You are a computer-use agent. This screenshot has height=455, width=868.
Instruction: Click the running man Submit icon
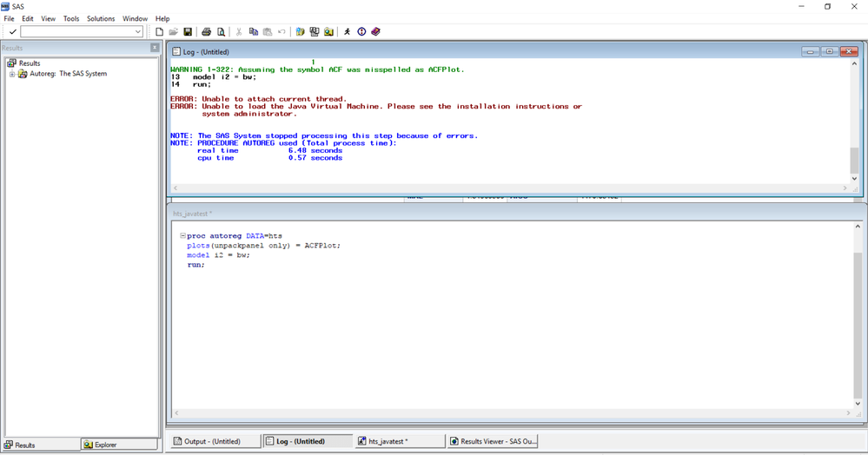coord(348,32)
